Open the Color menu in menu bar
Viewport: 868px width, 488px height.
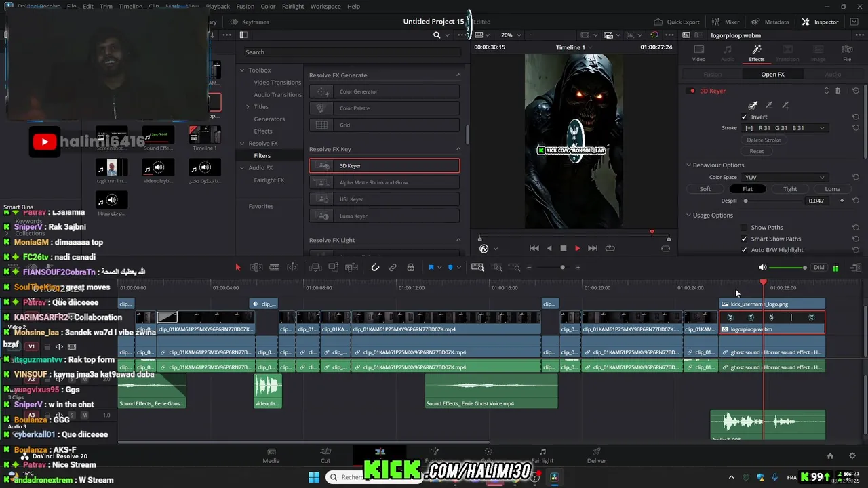[x=269, y=7]
